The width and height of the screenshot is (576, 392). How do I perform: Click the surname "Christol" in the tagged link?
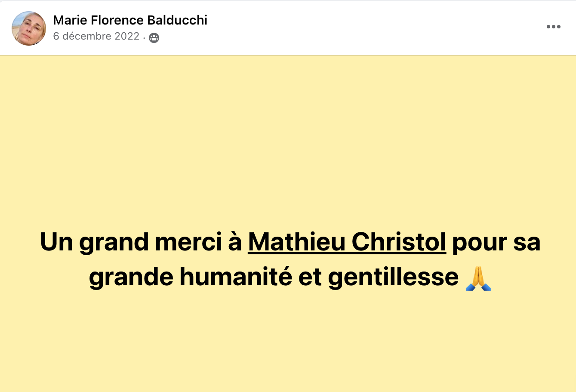pos(398,242)
